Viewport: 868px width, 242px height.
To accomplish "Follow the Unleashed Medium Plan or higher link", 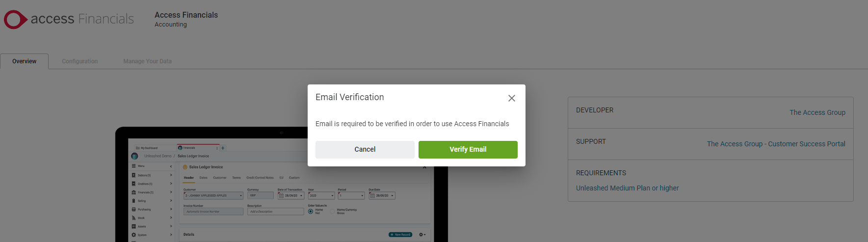I will [x=627, y=188].
